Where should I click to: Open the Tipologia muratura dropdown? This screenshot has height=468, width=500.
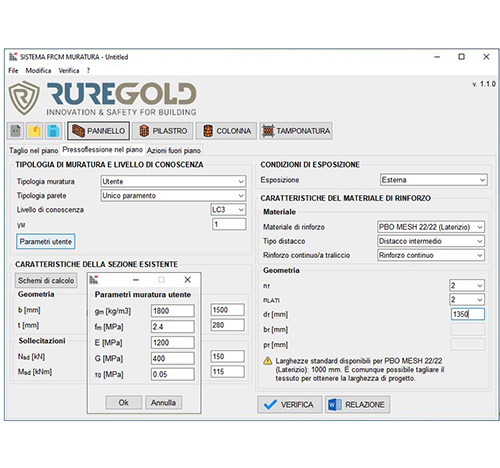pyautogui.click(x=173, y=181)
